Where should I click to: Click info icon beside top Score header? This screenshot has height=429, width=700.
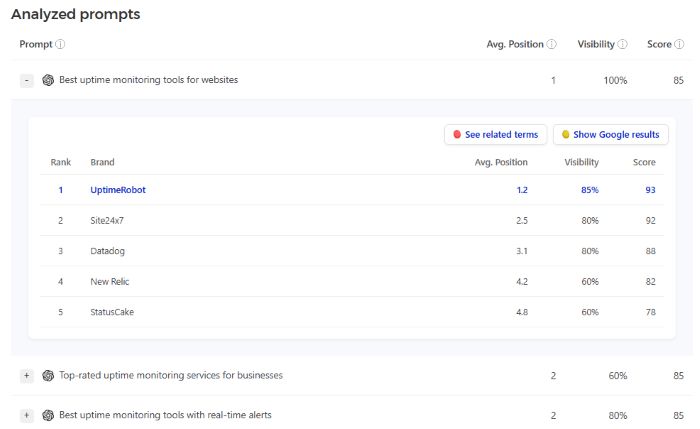coord(679,44)
